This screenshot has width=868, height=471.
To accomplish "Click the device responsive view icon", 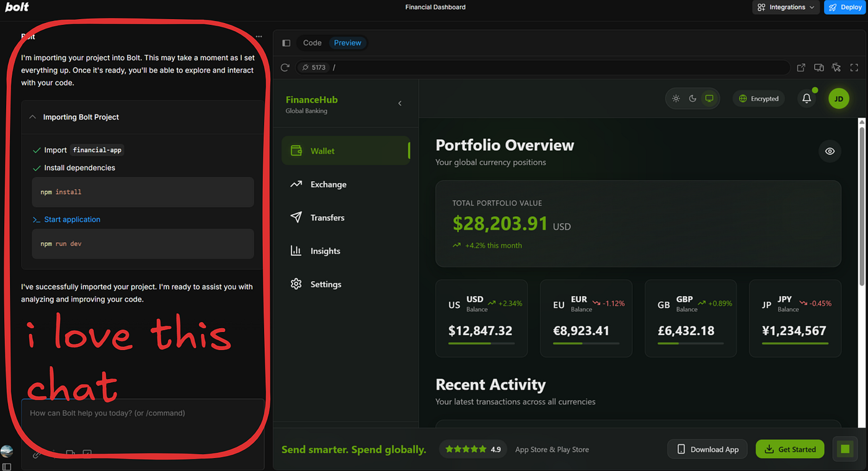I will 819,67.
